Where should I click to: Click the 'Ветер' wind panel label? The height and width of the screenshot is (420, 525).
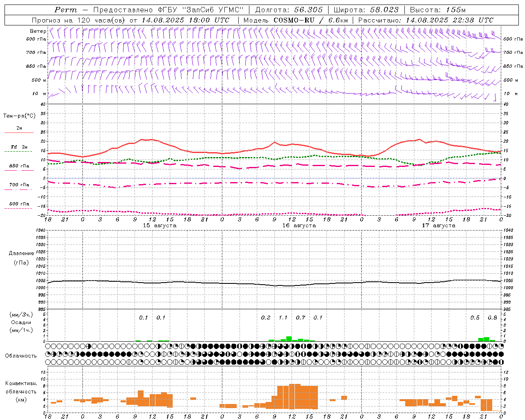(x=38, y=31)
